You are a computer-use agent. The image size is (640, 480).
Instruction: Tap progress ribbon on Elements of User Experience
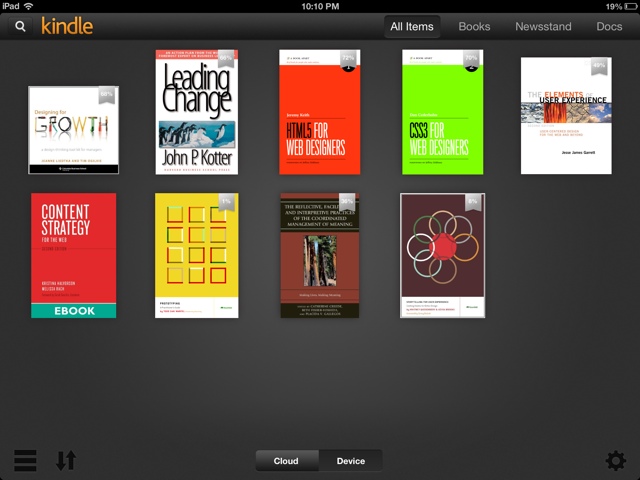tap(599, 66)
